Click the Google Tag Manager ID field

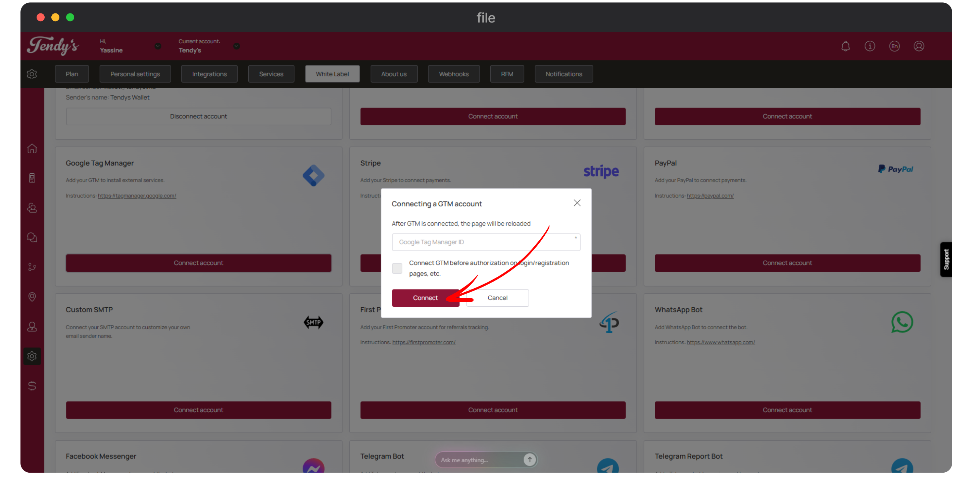tap(486, 242)
